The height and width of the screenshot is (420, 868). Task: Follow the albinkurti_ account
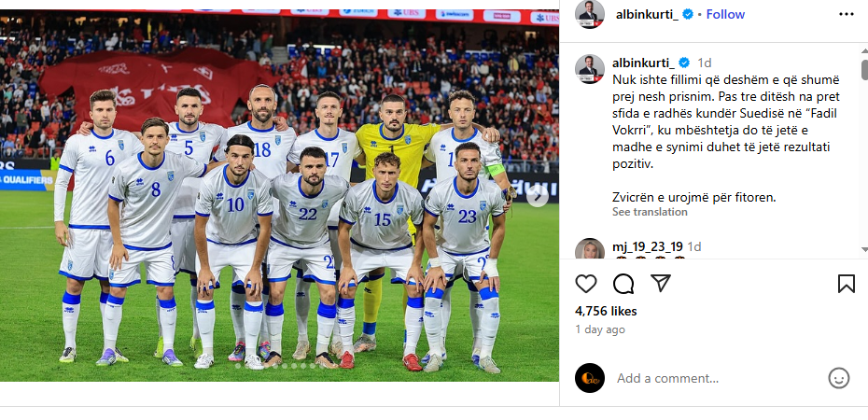pos(725,14)
